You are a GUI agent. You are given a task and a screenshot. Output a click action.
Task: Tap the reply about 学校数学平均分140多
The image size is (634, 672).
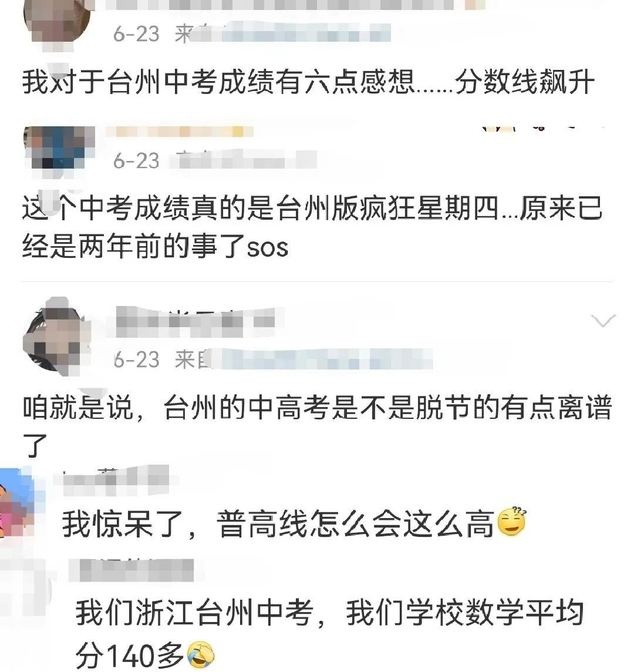[x=330, y=633]
